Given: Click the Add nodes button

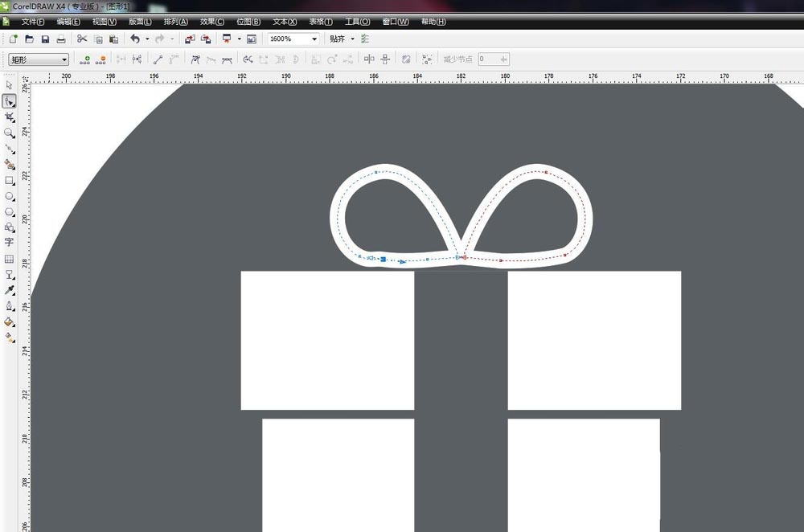Looking at the screenshot, I should click(x=84, y=59).
